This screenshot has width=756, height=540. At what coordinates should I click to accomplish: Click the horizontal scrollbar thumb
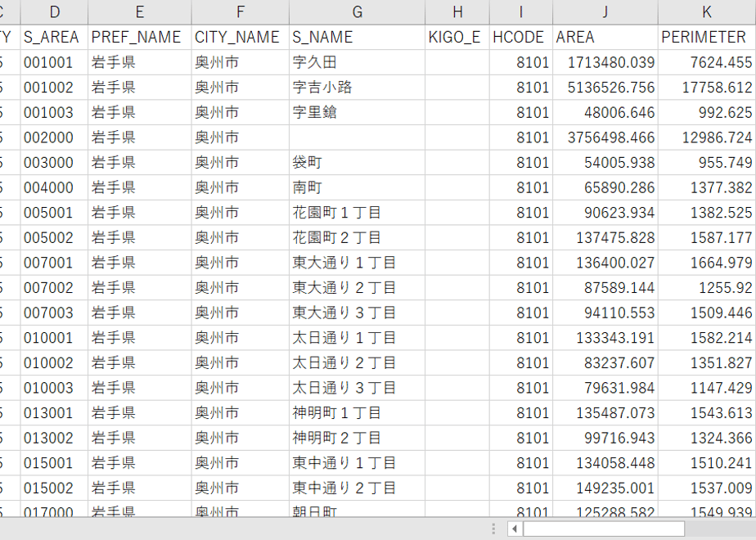click(x=604, y=529)
